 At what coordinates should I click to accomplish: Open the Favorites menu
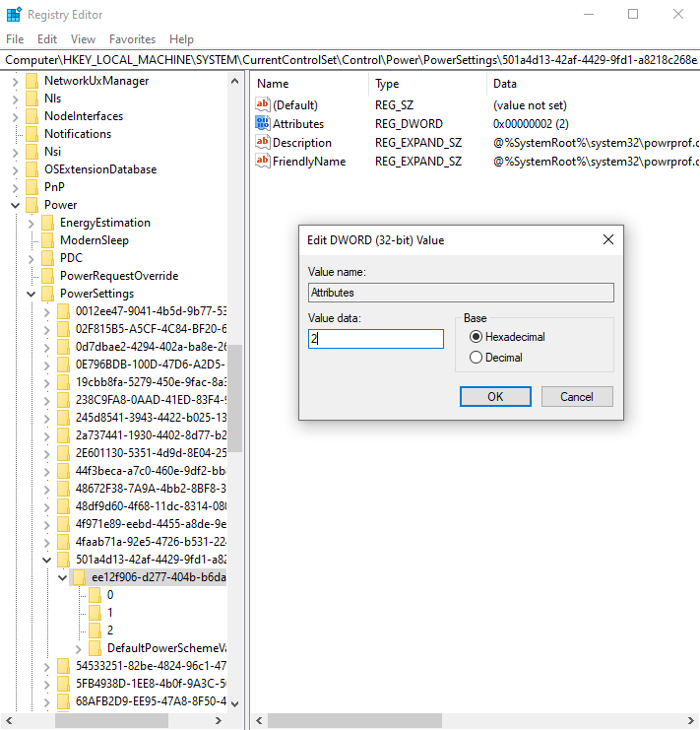pyautogui.click(x=132, y=39)
